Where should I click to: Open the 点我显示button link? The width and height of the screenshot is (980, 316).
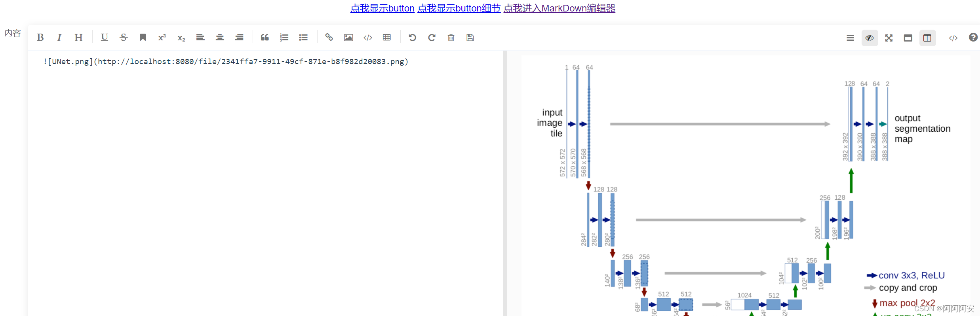click(382, 8)
